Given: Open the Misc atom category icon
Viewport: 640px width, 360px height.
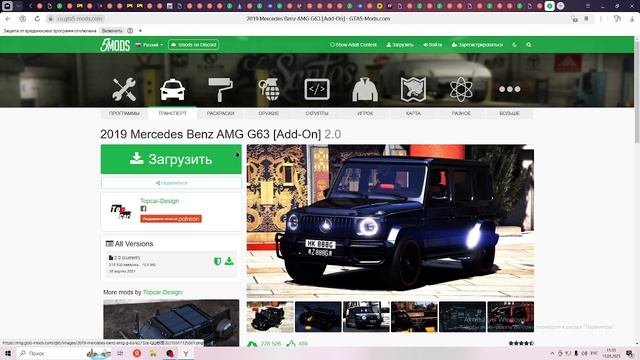Looking at the screenshot, I should pos(461,89).
